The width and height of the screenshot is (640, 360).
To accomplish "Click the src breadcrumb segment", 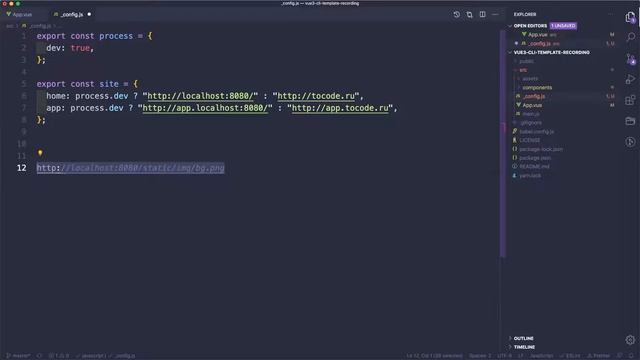I will [9, 26].
